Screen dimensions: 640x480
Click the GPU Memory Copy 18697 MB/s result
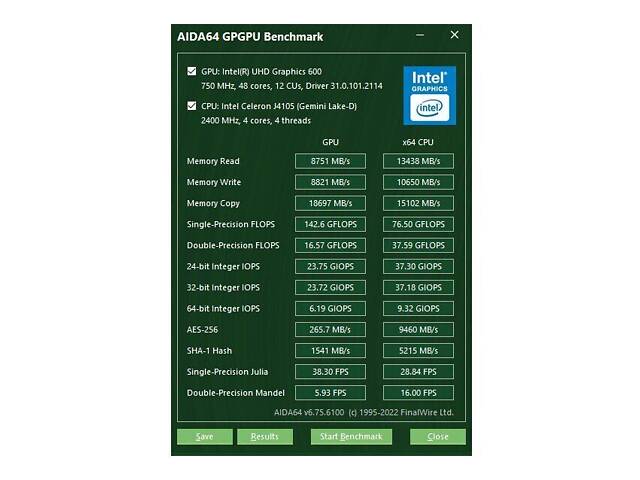tap(330, 203)
